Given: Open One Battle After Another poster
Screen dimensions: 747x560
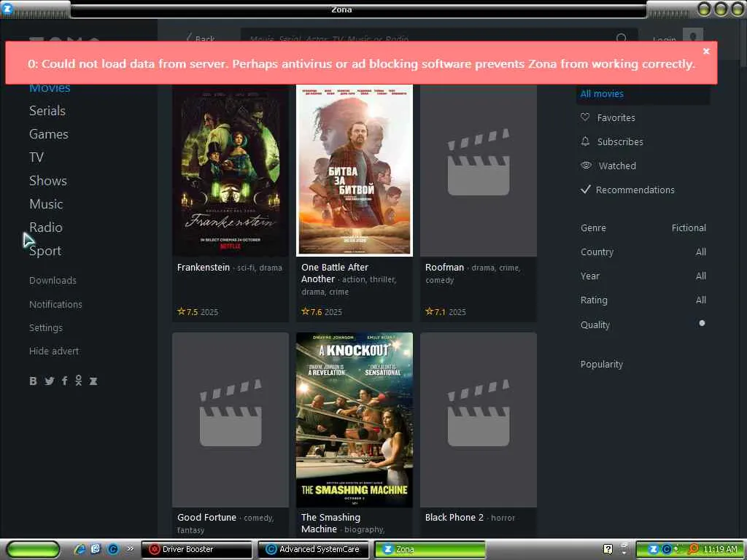Looking at the screenshot, I should click(355, 171).
